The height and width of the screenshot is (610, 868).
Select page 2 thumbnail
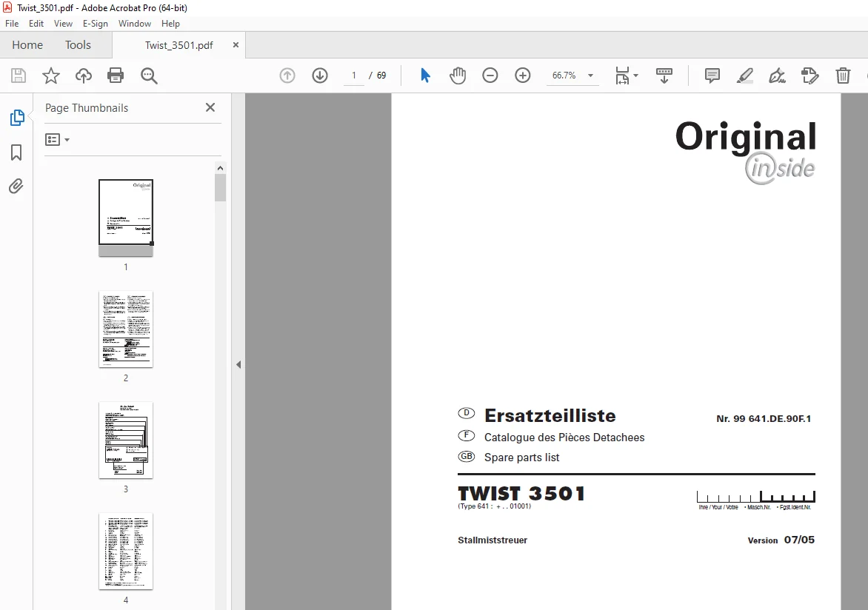126,329
